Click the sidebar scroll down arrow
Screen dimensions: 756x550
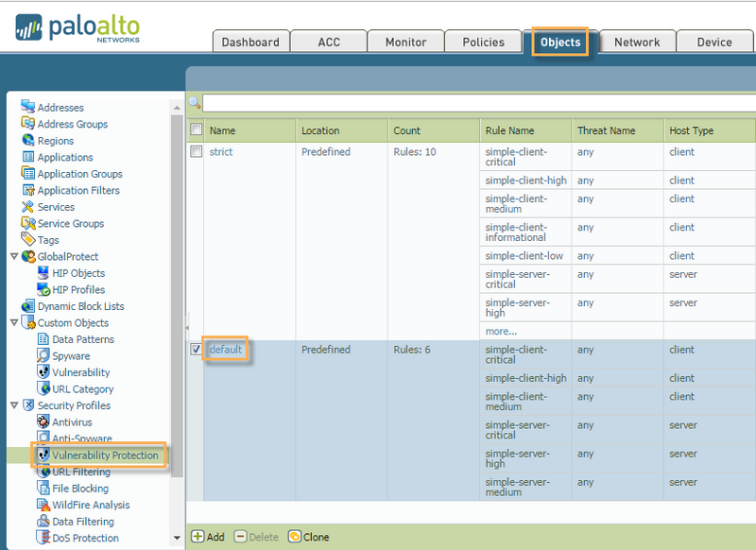[177, 539]
